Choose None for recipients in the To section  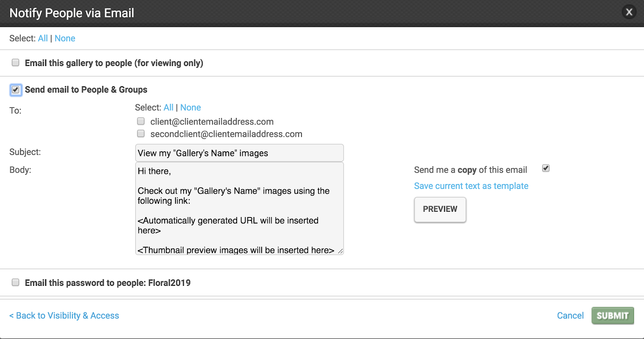[190, 107]
